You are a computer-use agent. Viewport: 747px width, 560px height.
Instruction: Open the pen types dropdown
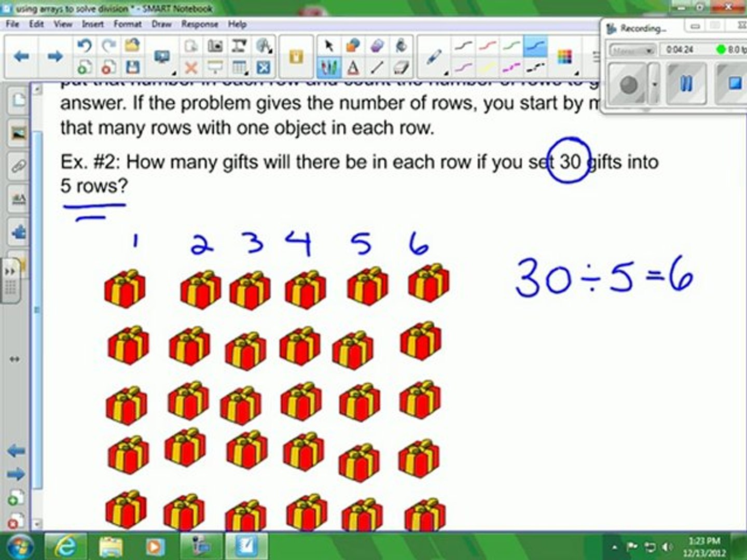pyautogui.click(x=434, y=57)
